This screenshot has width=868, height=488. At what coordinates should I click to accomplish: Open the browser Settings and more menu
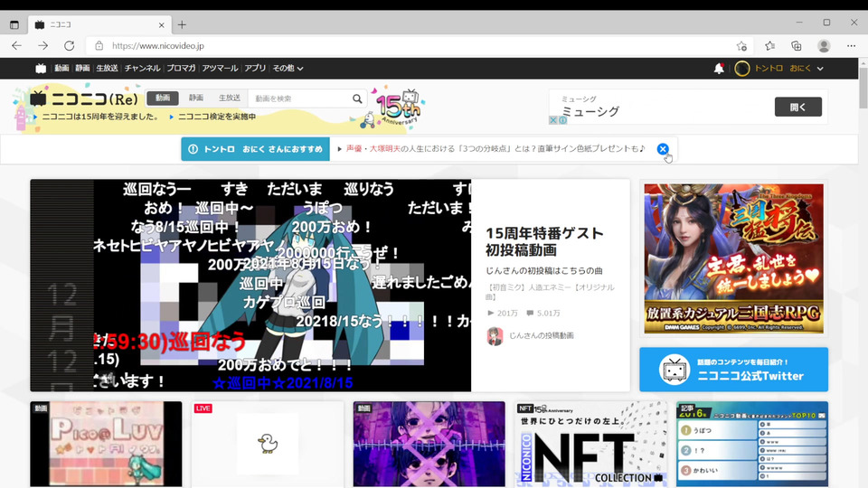click(852, 46)
